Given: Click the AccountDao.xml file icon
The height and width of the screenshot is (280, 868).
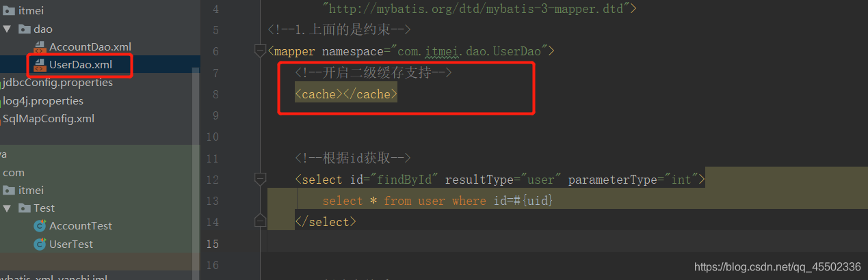Looking at the screenshot, I should click(40, 47).
